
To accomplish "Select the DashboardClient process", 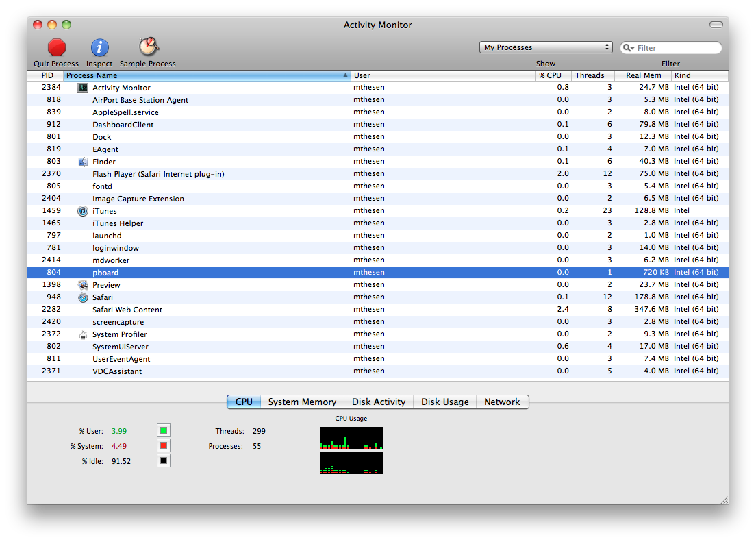I will [x=378, y=125].
